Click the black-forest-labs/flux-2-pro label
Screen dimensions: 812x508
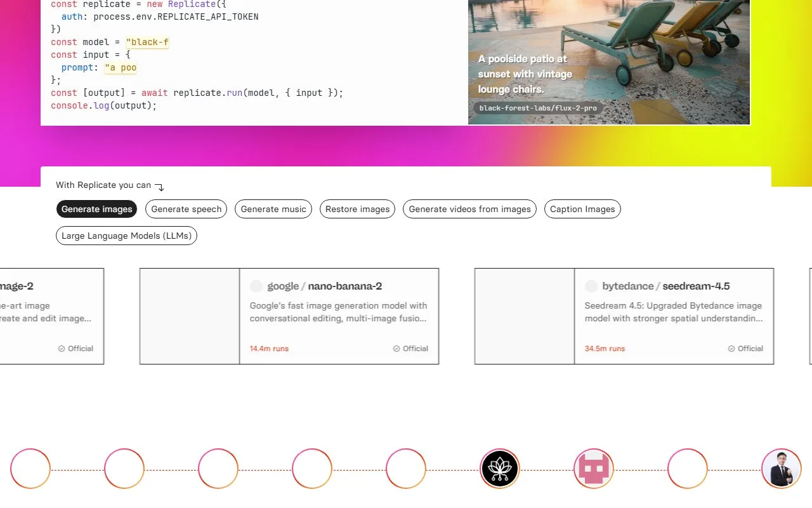(x=538, y=108)
